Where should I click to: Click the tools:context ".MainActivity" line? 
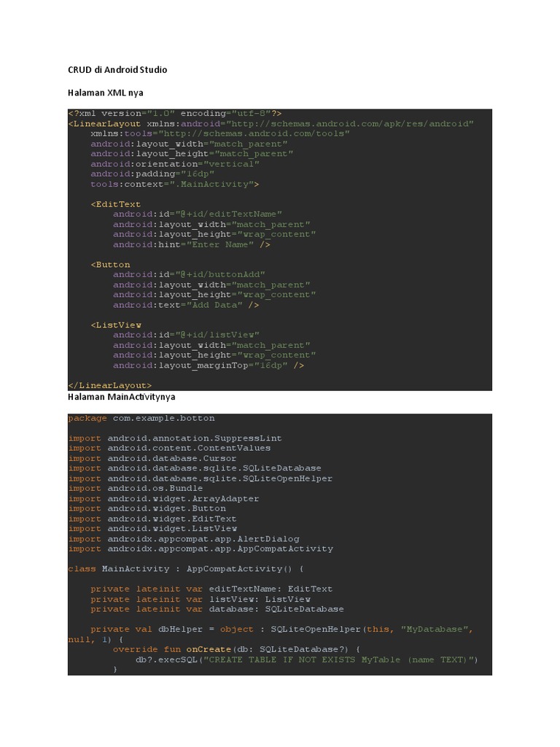(x=174, y=185)
